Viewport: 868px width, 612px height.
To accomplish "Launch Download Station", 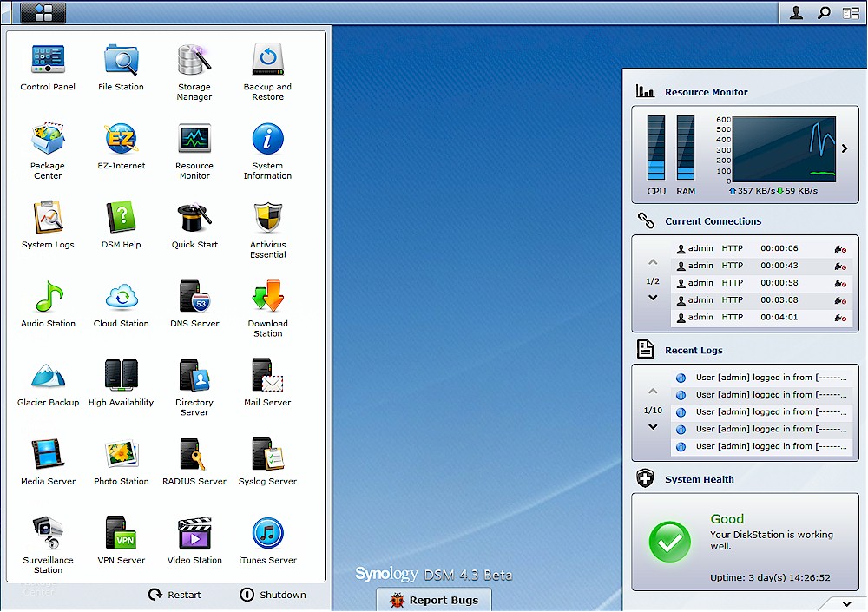I will (x=267, y=308).
